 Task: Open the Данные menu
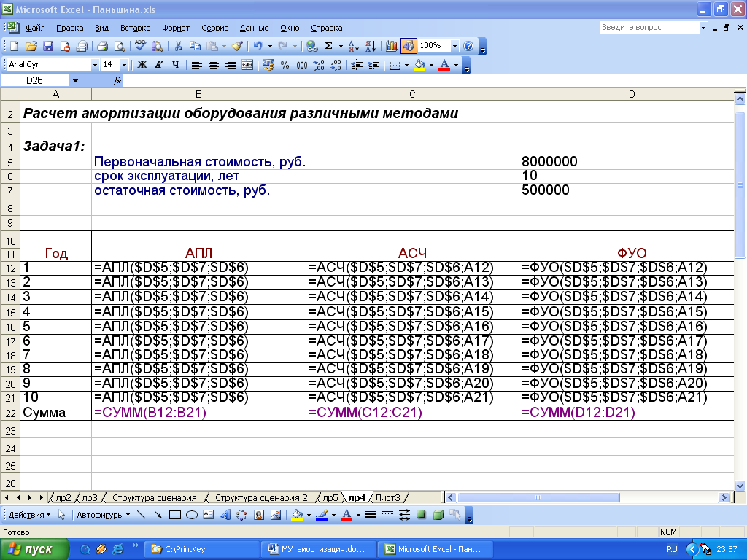click(x=254, y=28)
